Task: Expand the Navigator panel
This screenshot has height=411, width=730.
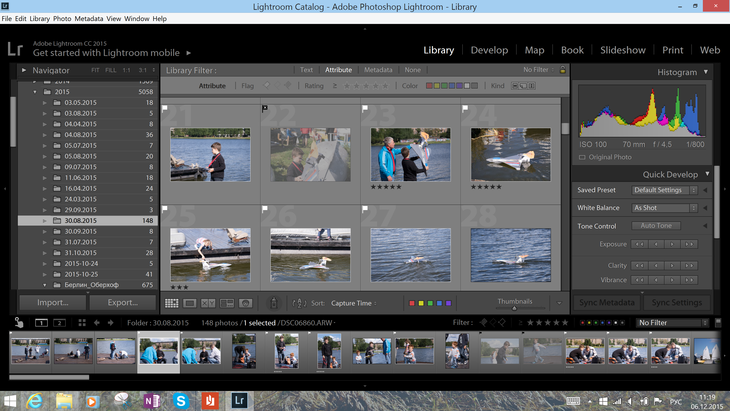Action: tap(24, 70)
